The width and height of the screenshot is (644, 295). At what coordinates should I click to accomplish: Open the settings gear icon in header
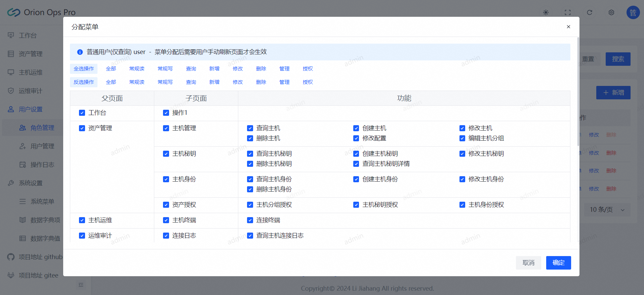point(611,12)
